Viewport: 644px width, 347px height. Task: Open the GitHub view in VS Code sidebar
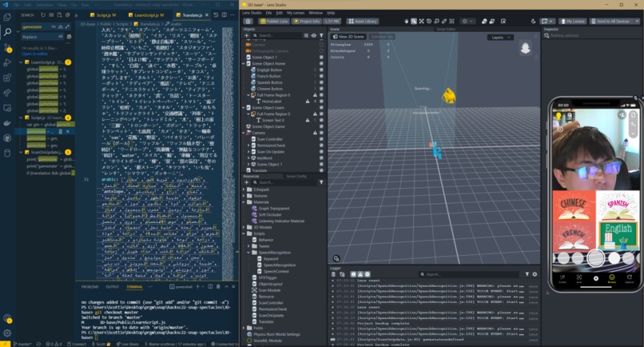click(x=7, y=138)
